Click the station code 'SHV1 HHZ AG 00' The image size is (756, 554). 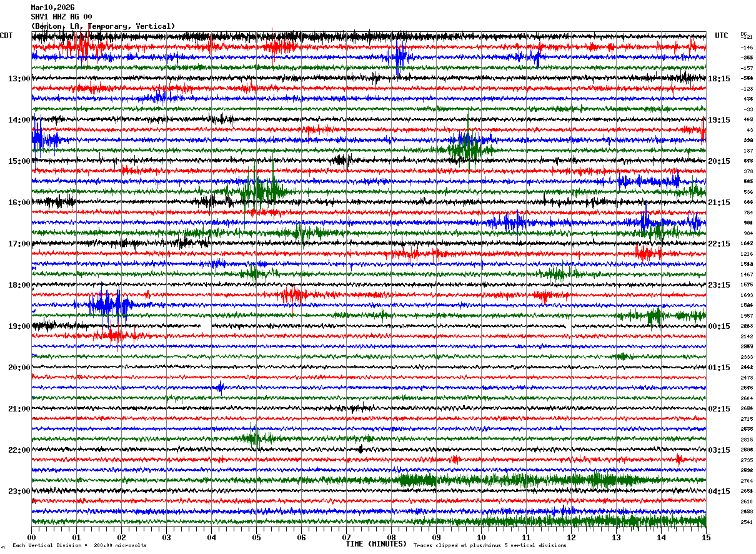pos(61,17)
